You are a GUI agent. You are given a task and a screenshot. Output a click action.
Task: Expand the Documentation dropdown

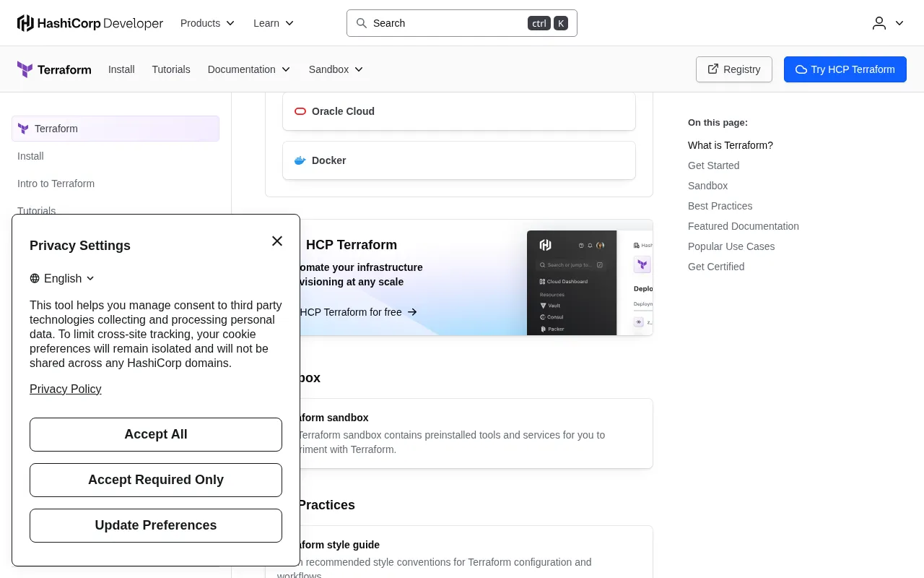tap(249, 69)
